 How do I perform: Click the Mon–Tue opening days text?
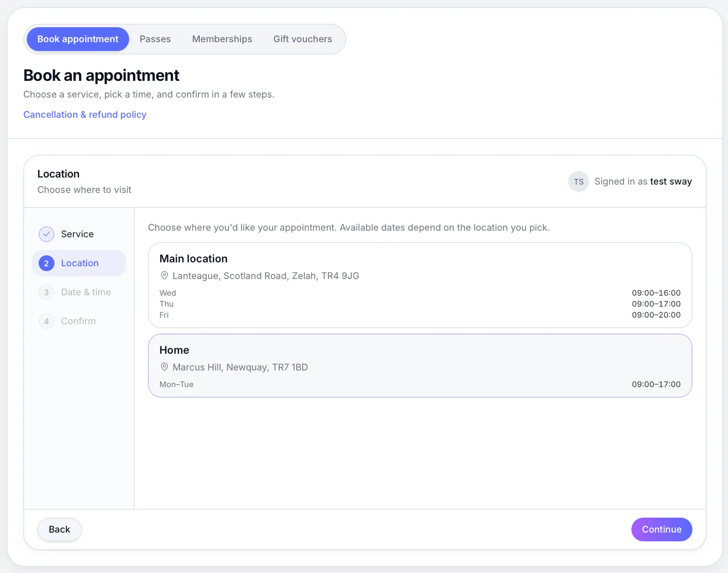tap(177, 384)
